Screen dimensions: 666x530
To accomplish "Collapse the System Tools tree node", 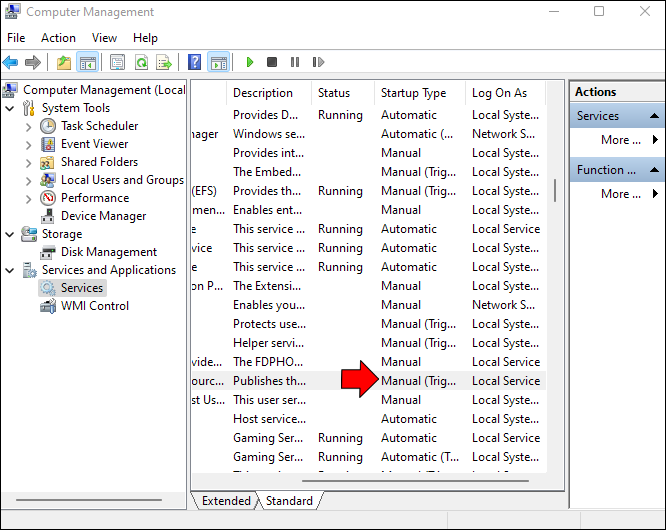I will [x=10, y=108].
